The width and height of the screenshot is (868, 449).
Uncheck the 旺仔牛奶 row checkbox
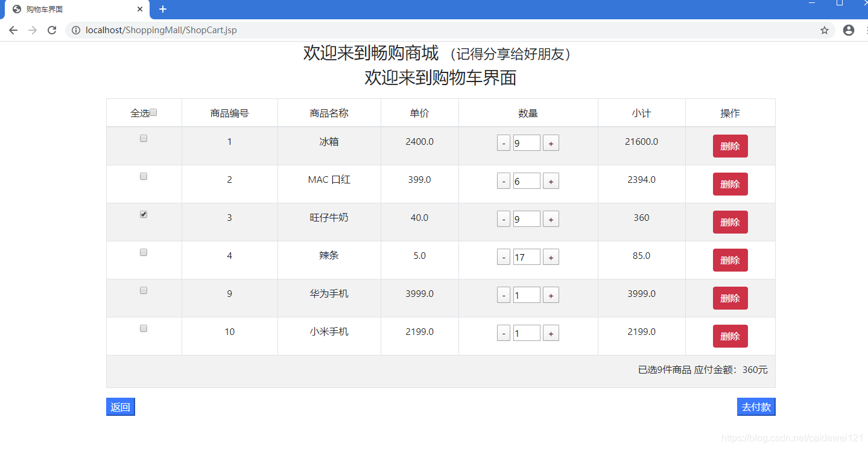pos(144,214)
